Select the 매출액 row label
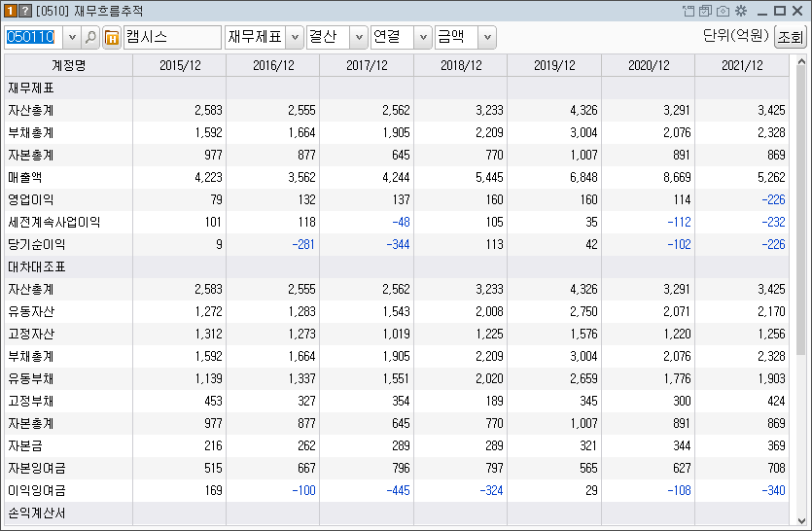Screen dimensions: 812x531 coord(25,178)
